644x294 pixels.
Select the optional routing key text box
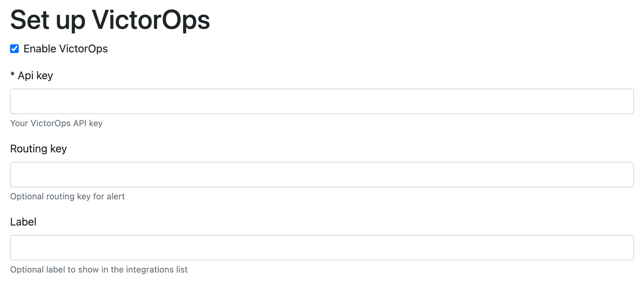pos(322,175)
